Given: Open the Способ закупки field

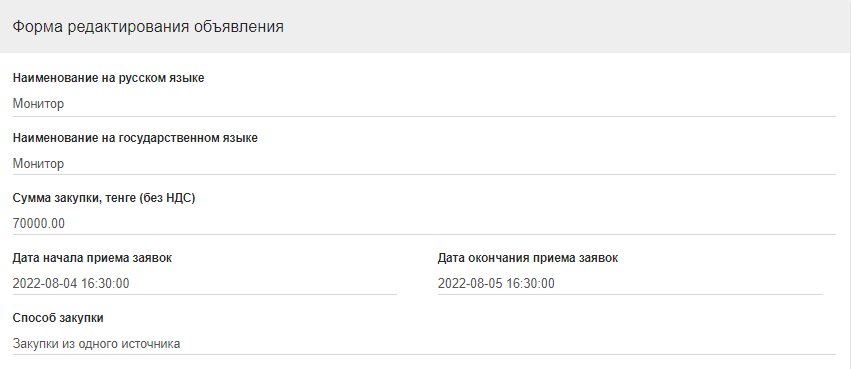Looking at the screenshot, I should (x=424, y=343).
